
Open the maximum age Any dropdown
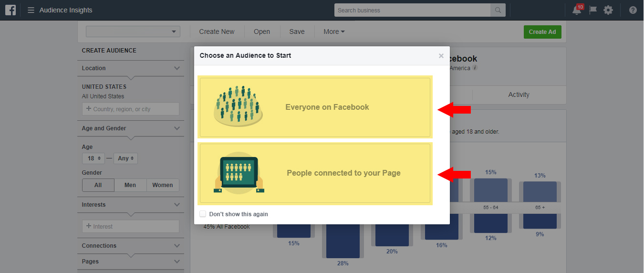coord(125,158)
